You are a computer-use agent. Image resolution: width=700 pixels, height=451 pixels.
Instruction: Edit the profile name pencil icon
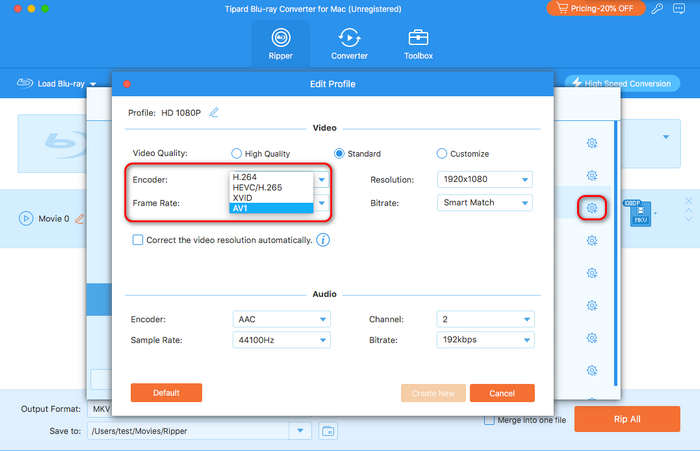tap(214, 113)
